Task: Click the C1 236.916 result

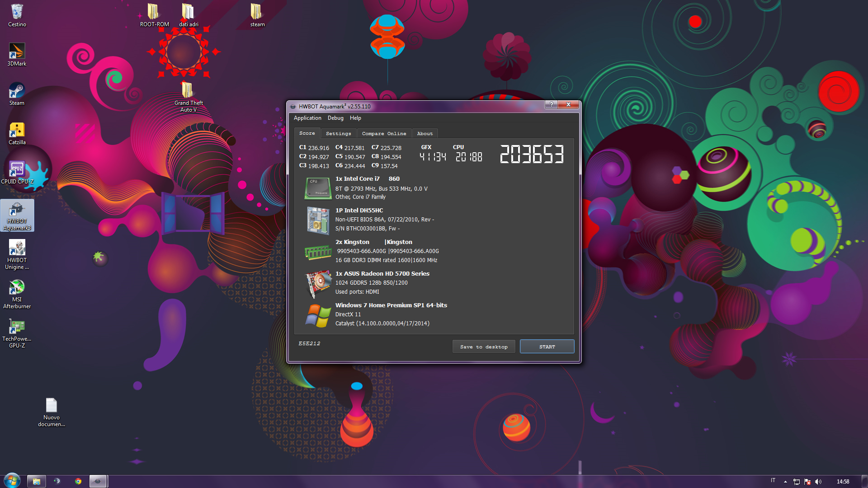Action: (314, 148)
